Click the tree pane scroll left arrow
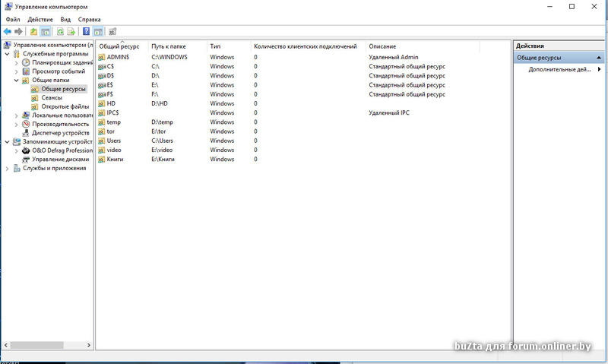 tap(6, 345)
